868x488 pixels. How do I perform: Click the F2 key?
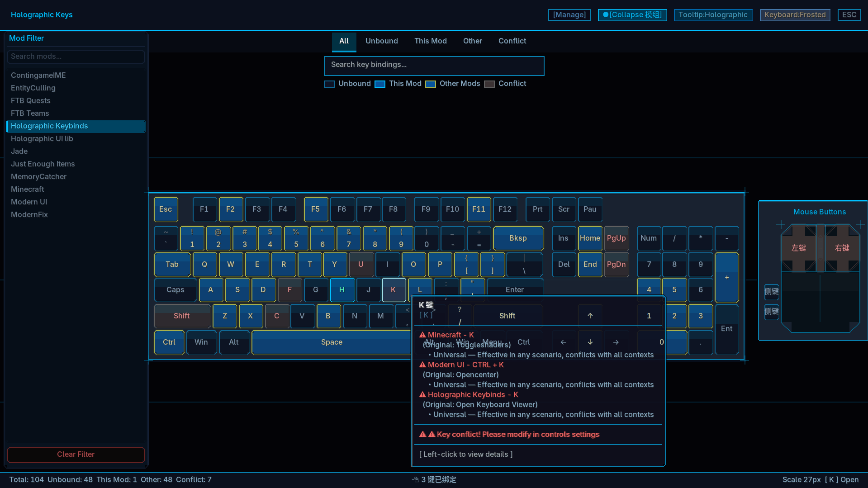click(231, 209)
